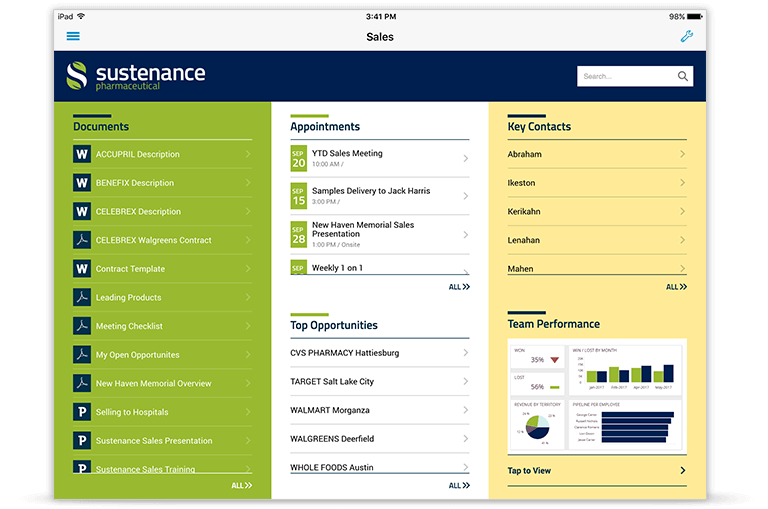Image resolution: width=768 pixels, height=509 pixels.
Task: Tap the wrench settings icon
Action: point(686,37)
